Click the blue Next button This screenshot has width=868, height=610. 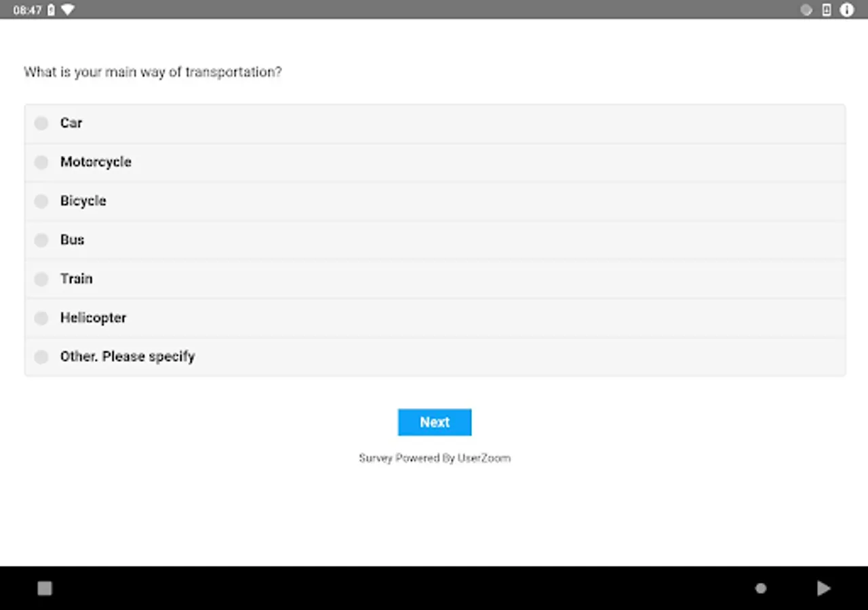(x=434, y=422)
